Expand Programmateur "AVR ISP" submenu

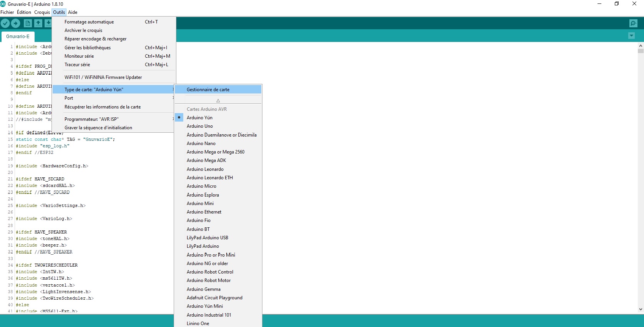(114, 119)
